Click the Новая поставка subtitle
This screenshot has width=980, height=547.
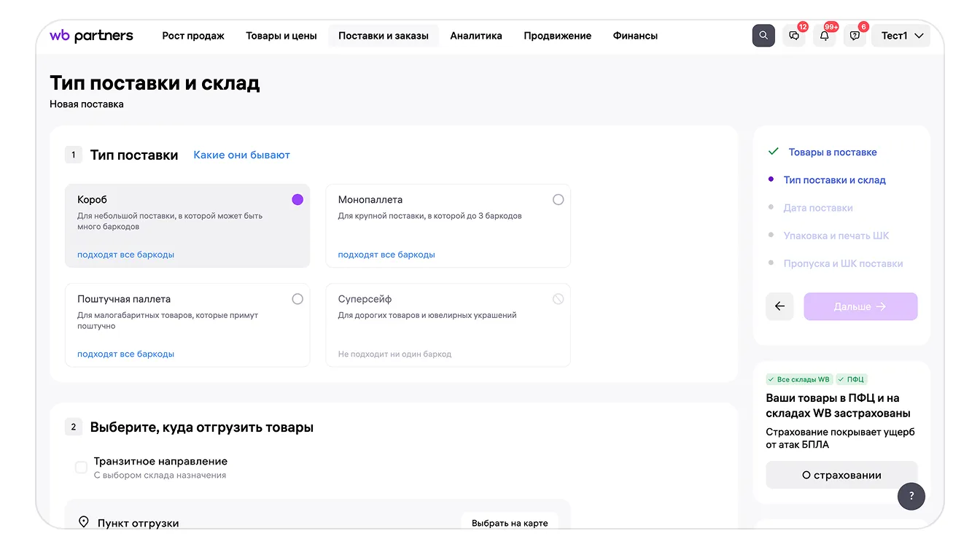pyautogui.click(x=87, y=104)
